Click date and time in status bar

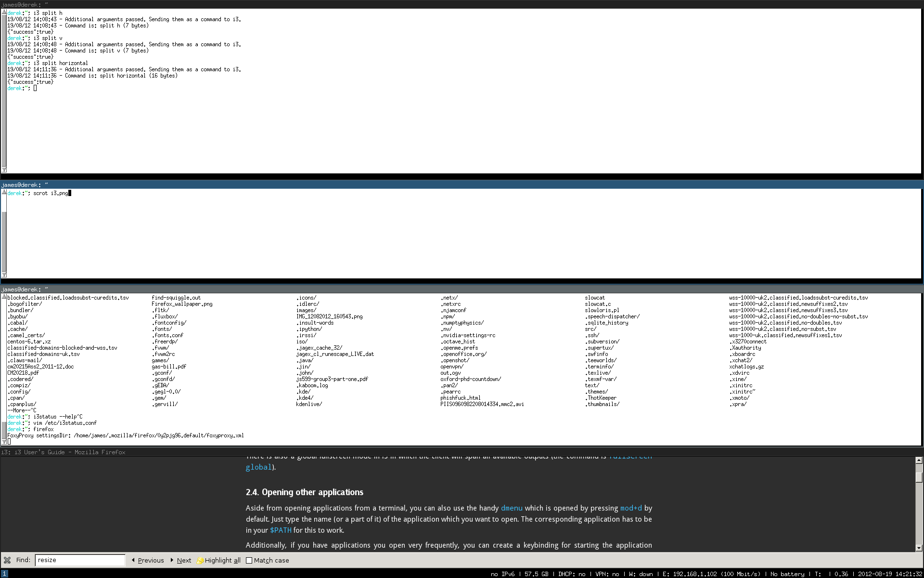890,574
